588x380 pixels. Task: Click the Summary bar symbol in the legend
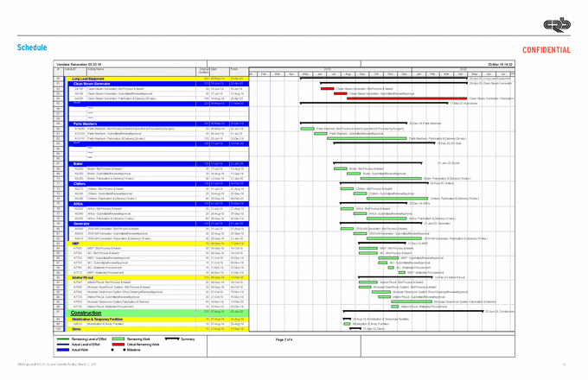pyautogui.click(x=172, y=339)
